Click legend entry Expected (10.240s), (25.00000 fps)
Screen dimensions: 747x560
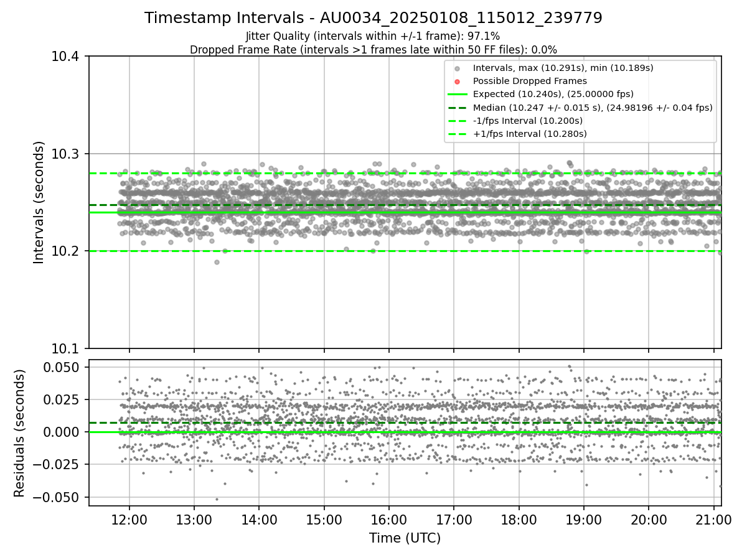point(553,94)
